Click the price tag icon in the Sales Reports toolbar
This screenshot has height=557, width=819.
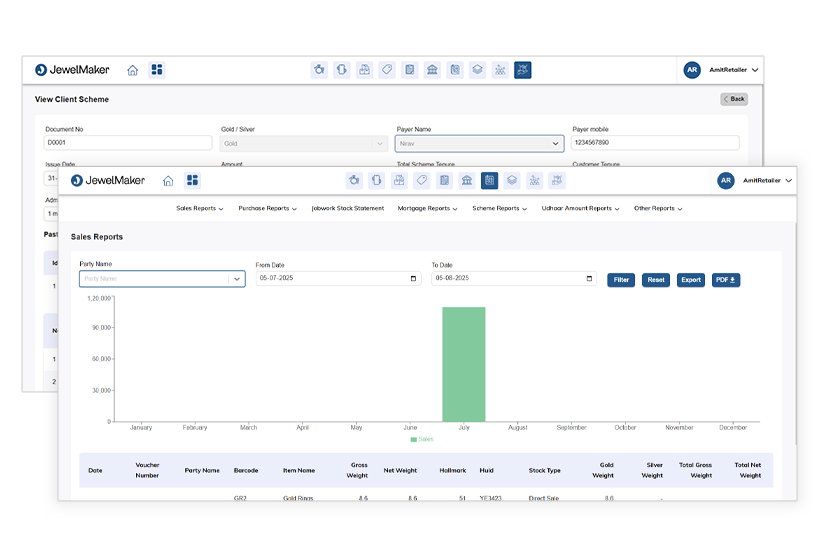(x=421, y=181)
